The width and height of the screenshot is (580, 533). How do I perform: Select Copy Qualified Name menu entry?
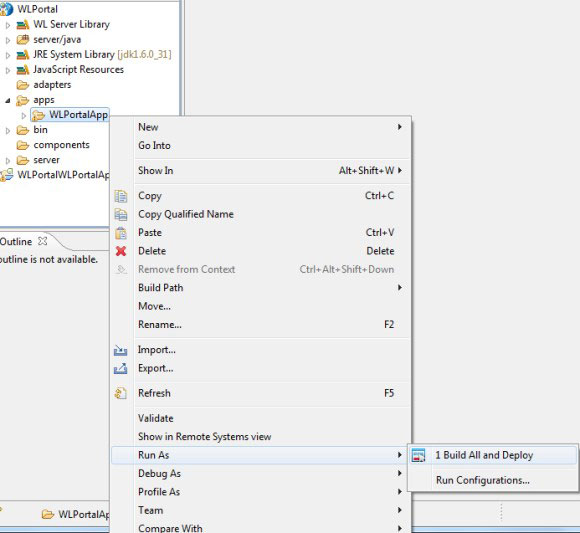pos(261,214)
